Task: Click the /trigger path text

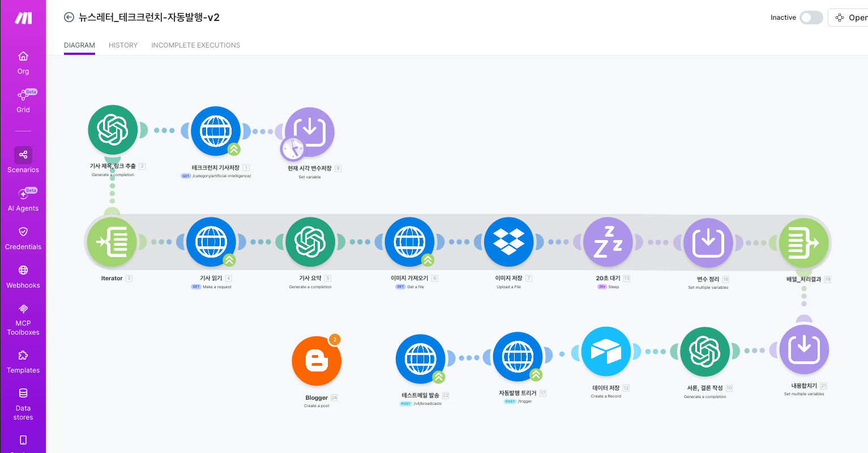Action: (x=525, y=401)
